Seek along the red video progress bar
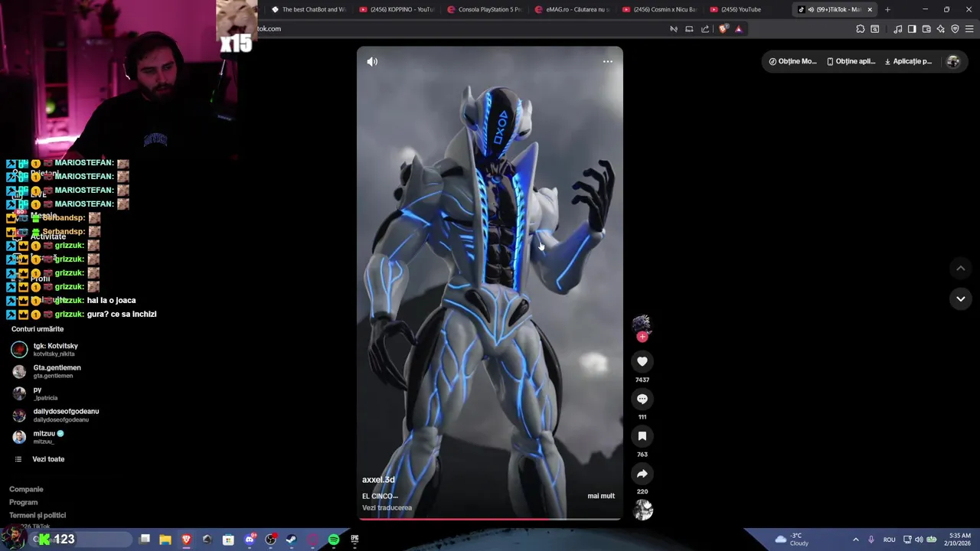The width and height of the screenshot is (980, 551). point(490,520)
